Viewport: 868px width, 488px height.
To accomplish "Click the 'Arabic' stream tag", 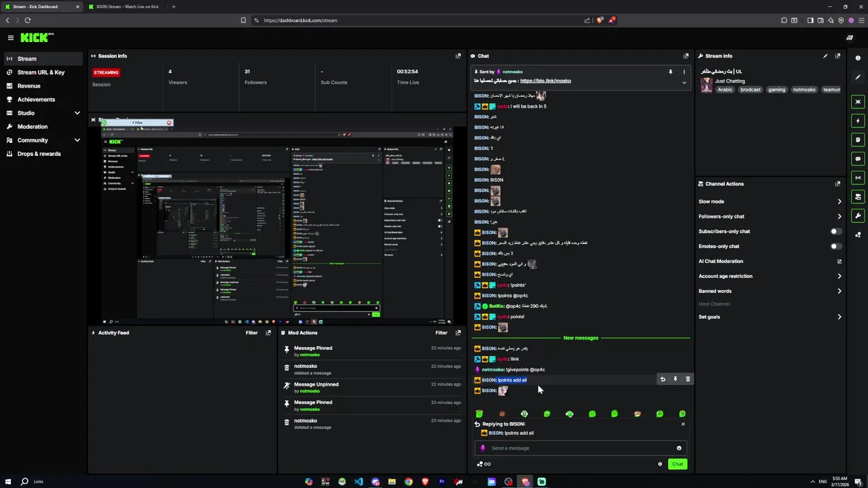I will 725,89.
